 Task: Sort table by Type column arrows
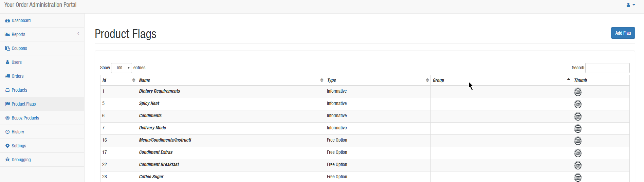427,80
